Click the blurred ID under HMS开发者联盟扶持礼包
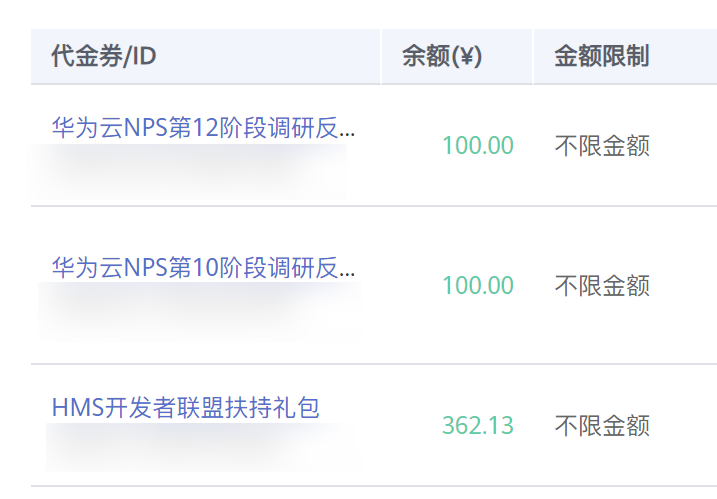This screenshot has height=499, width=717. pos(200,447)
